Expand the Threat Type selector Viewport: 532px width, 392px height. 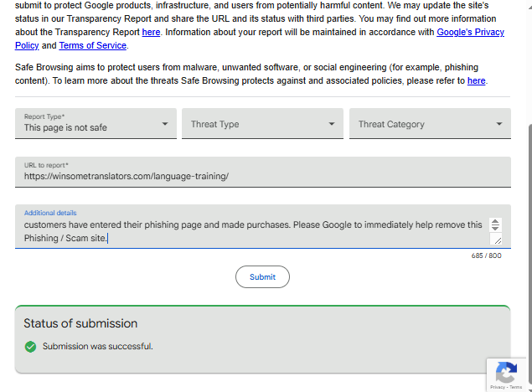[261, 124]
